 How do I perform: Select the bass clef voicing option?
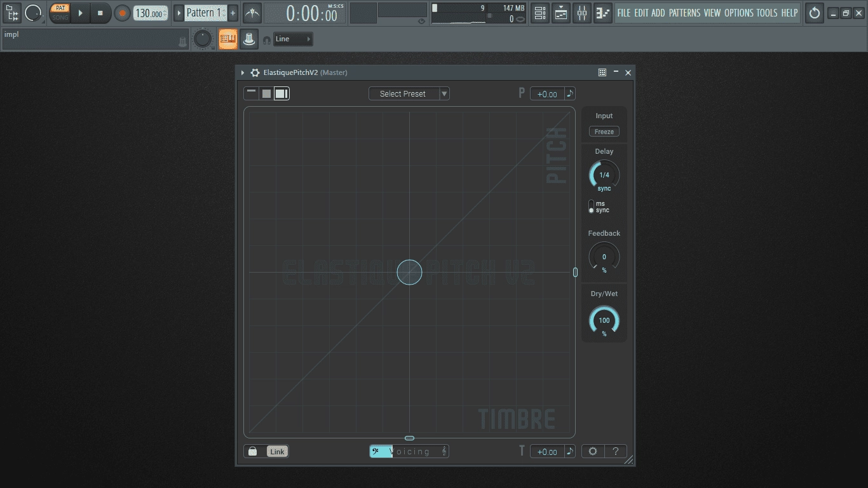(376, 451)
